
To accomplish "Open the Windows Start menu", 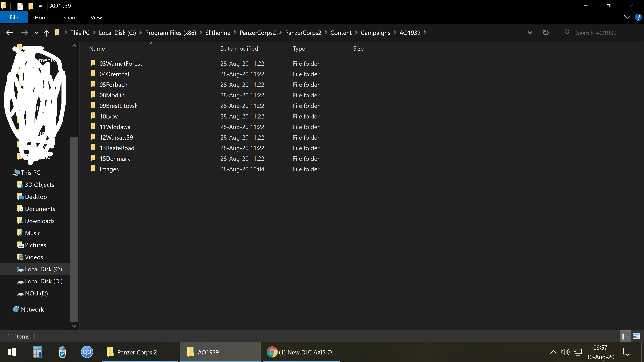I will pos(12,352).
